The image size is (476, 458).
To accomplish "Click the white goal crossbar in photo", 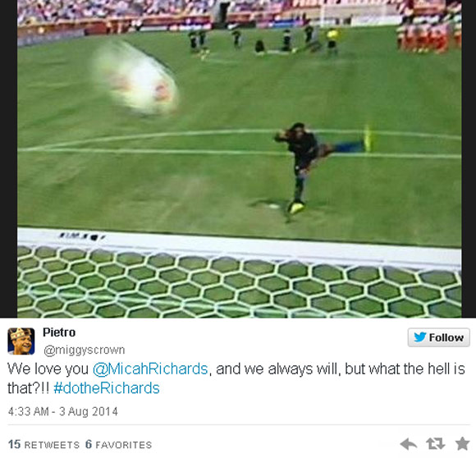I will 239,243.
